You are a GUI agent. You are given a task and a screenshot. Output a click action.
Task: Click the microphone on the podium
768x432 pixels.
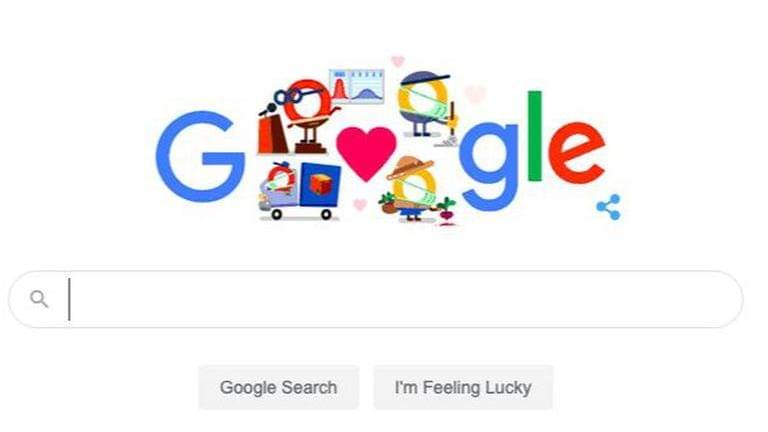tap(267, 110)
